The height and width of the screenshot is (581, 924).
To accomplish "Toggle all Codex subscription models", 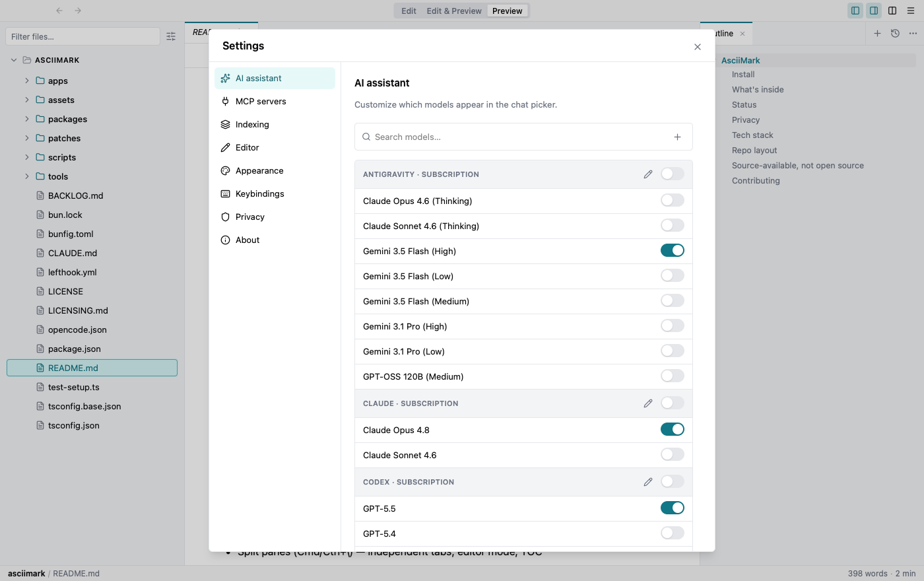I will [x=673, y=481].
